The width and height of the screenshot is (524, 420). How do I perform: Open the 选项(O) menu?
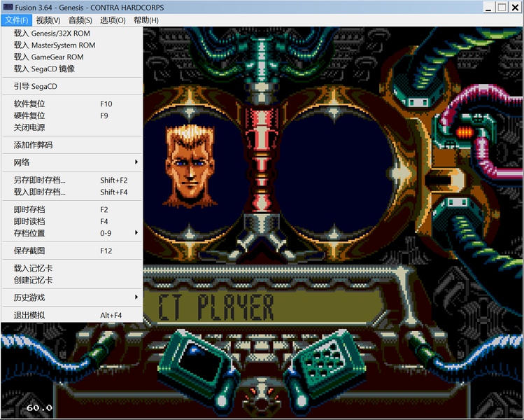pos(113,20)
